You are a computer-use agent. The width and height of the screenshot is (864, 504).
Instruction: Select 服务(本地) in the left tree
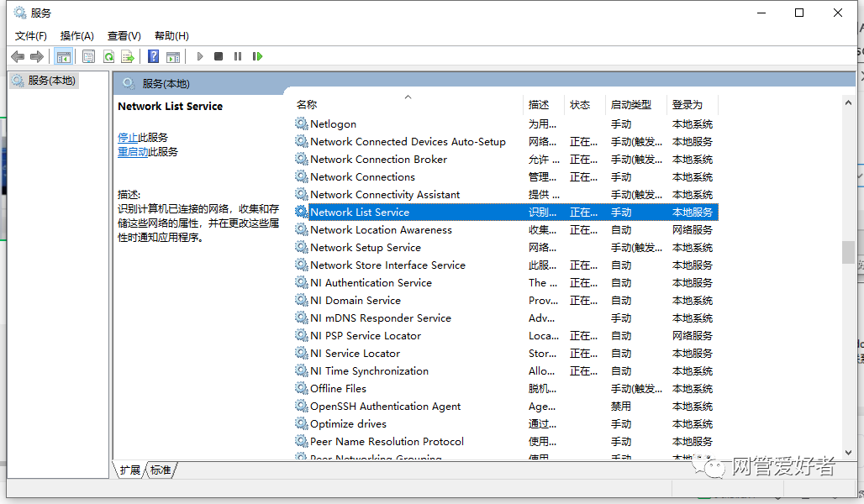point(44,81)
